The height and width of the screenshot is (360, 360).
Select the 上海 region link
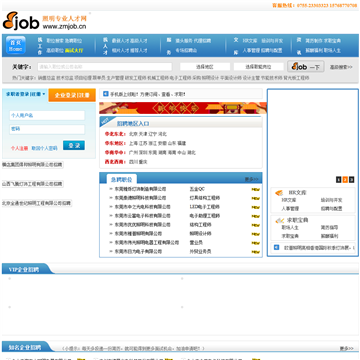point(133,143)
